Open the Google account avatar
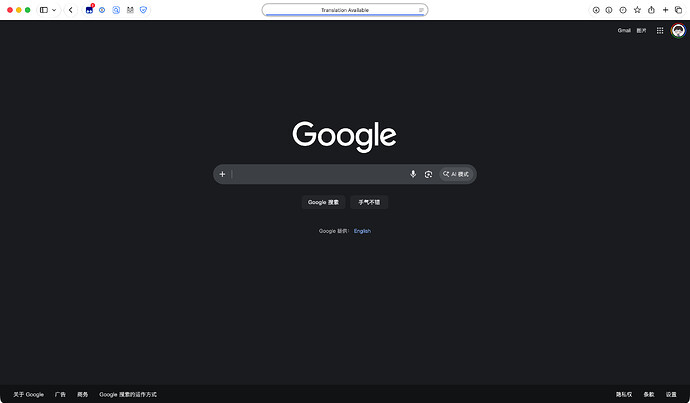 click(678, 30)
